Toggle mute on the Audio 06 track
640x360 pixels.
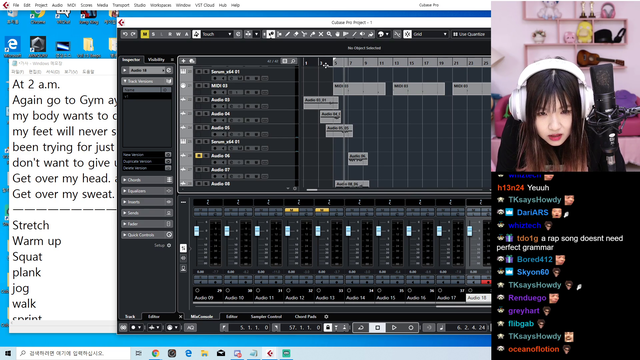[198, 156]
